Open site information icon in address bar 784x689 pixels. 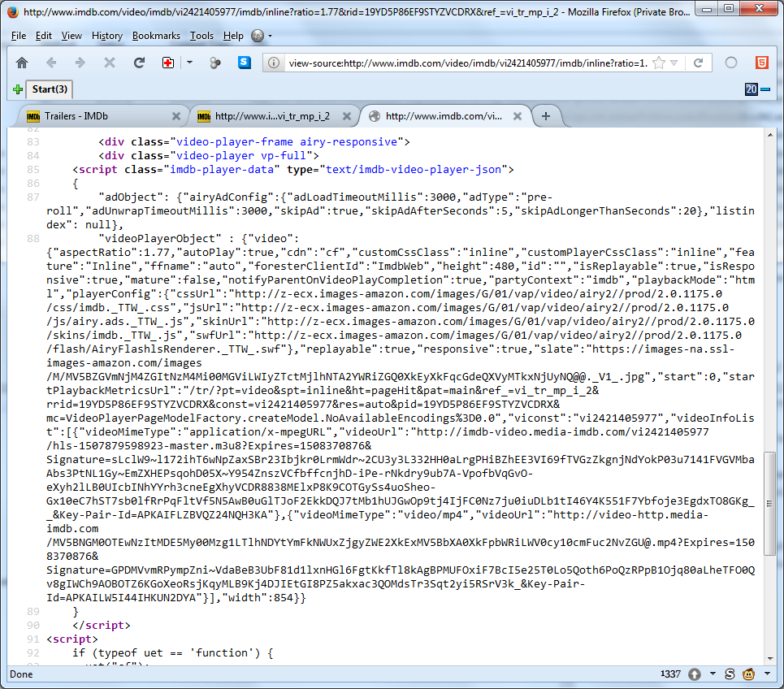[274, 63]
